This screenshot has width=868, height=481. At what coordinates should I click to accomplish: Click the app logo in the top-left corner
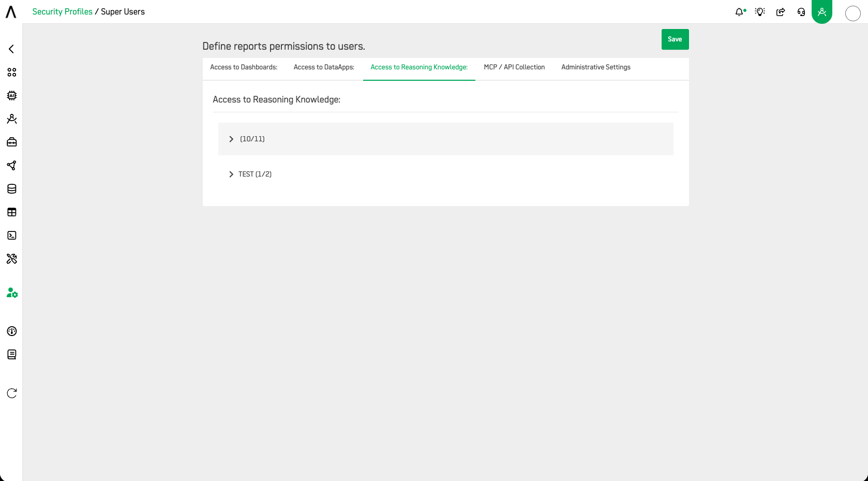(x=11, y=12)
